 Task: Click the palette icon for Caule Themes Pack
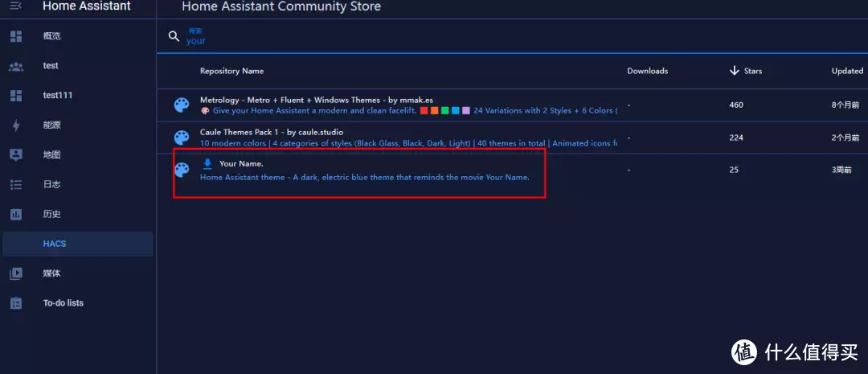pyautogui.click(x=182, y=138)
